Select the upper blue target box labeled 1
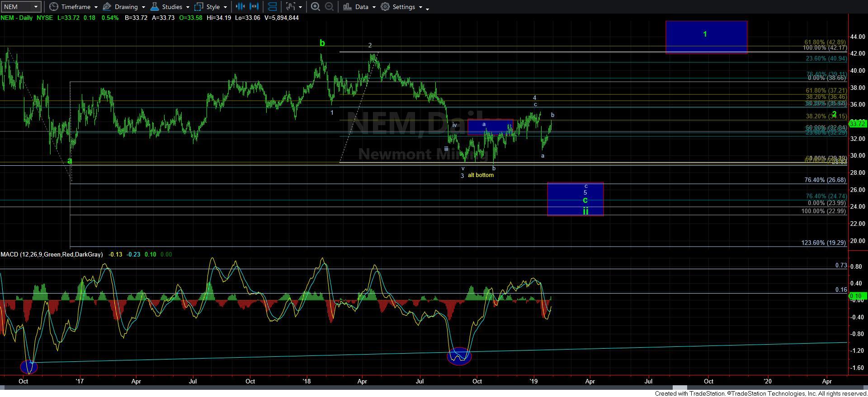 click(706, 37)
